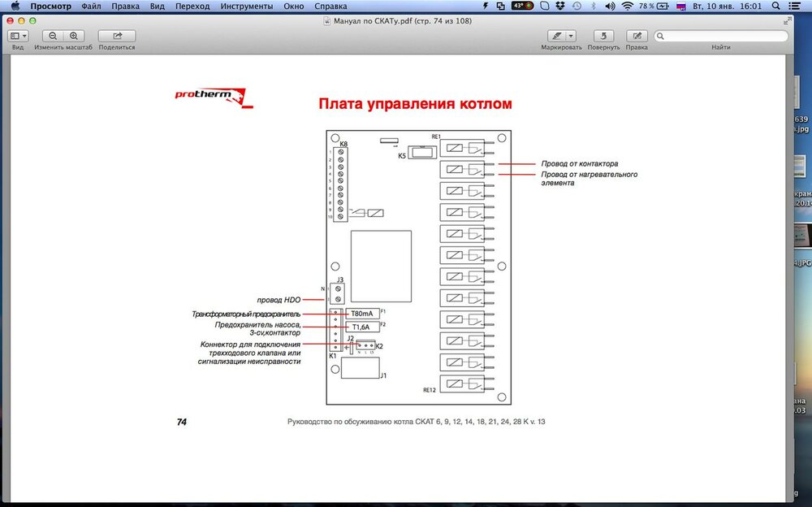Viewport: 812px width, 507px height.
Task: Open the Переход menu
Action: pos(192,6)
